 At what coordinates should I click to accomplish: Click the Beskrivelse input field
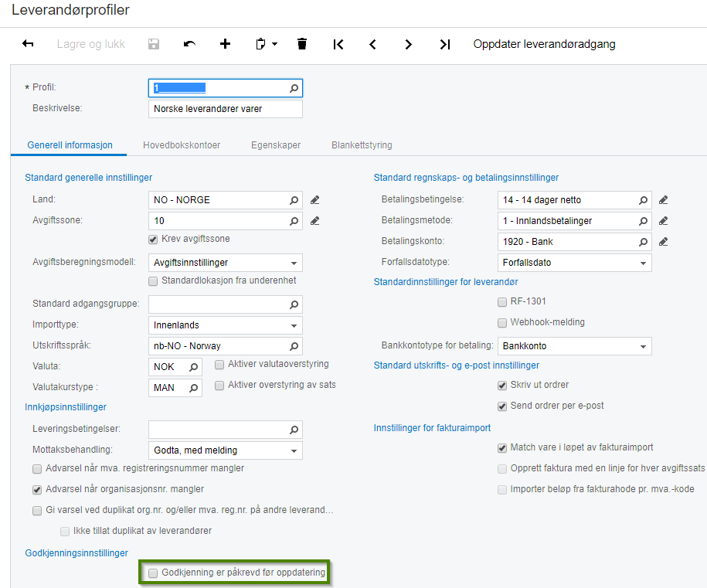click(x=225, y=109)
